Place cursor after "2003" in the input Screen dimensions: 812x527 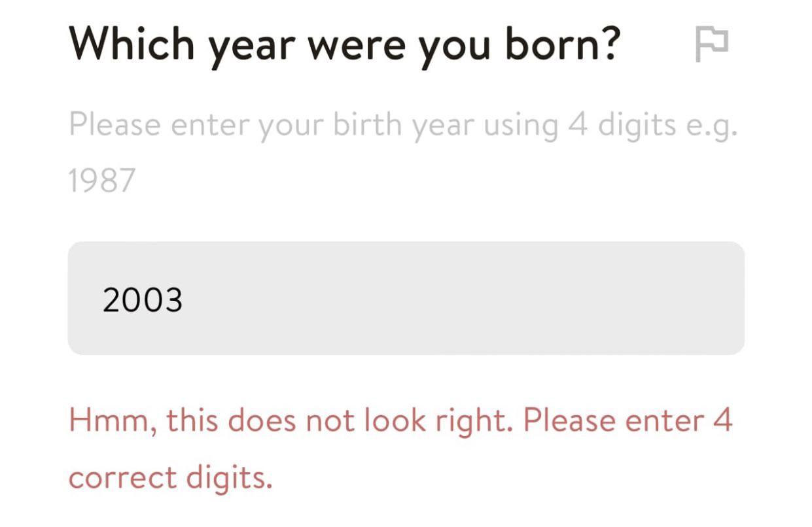(x=185, y=300)
